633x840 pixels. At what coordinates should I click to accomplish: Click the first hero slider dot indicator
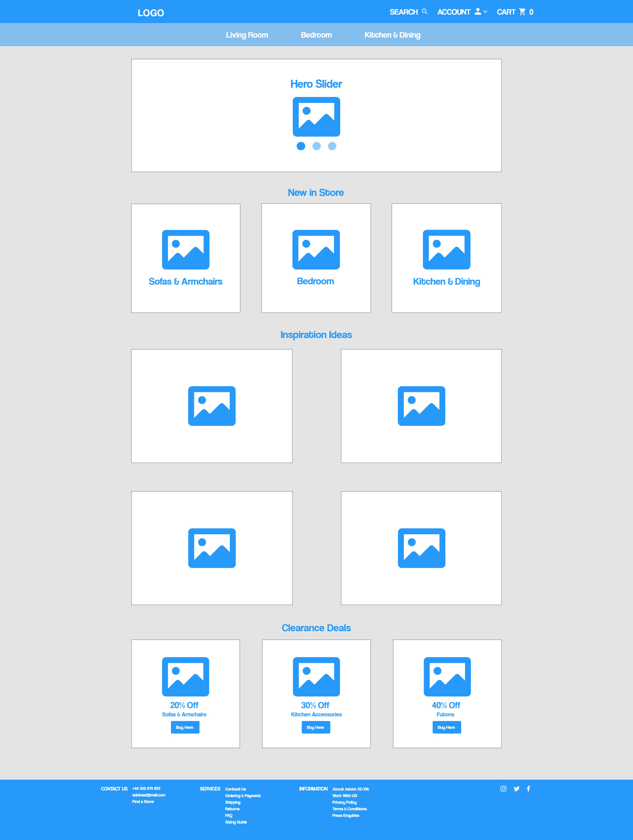point(301,146)
